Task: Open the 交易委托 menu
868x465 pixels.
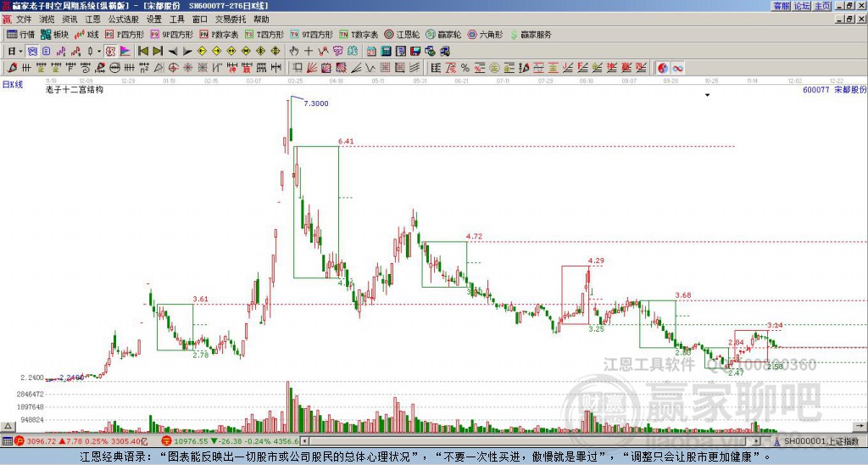Action: pyautogui.click(x=231, y=20)
